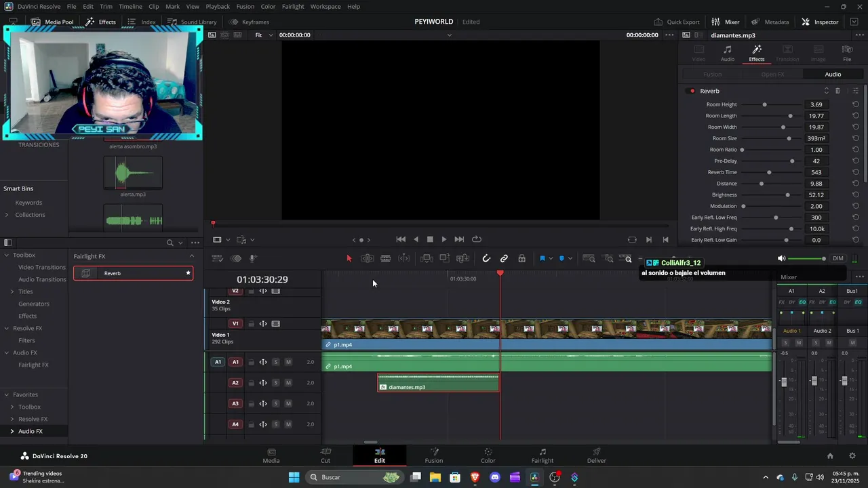Toggle Position Lock padlock icon
This screenshot has height=488, width=868.
tap(521, 258)
